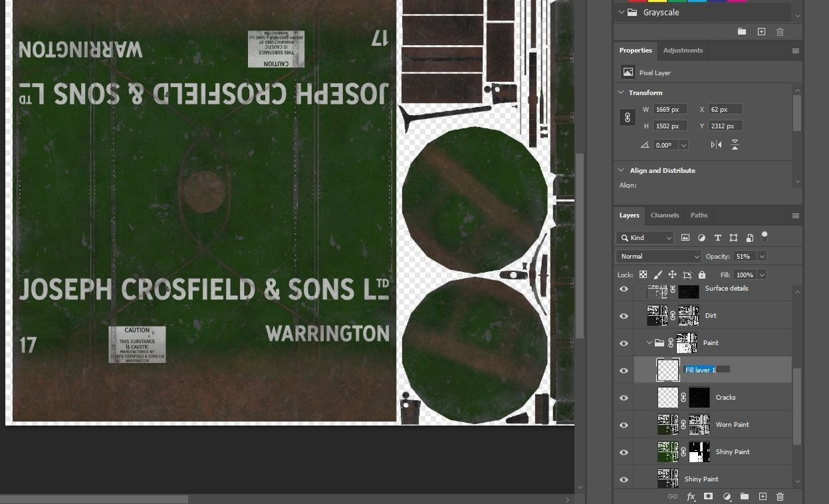The width and height of the screenshot is (829, 504).
Task: Delete layer trash icon in Layers panel
Action: pos(780,497)
